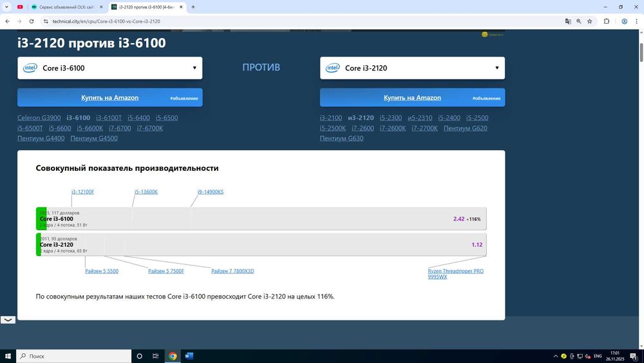This screenshot has width=644, height=363.
Task: Close the OLX tab
Action: (x=101, y=7)
